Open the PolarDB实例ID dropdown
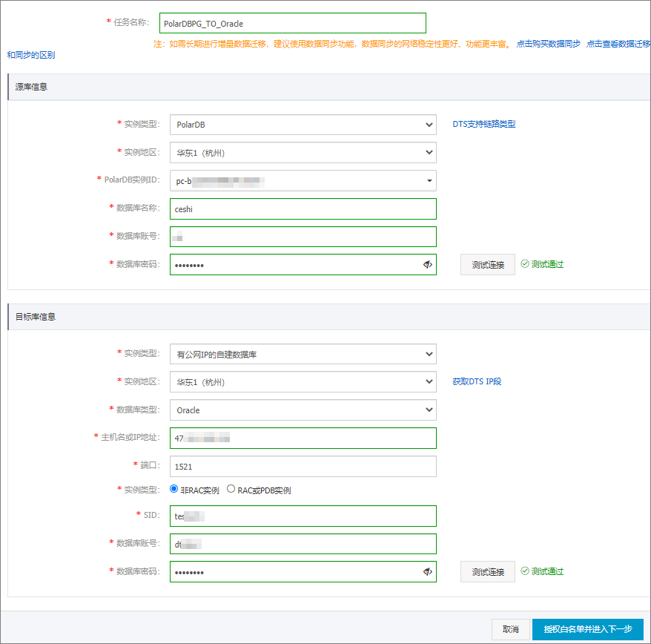 tap(303, 181)
